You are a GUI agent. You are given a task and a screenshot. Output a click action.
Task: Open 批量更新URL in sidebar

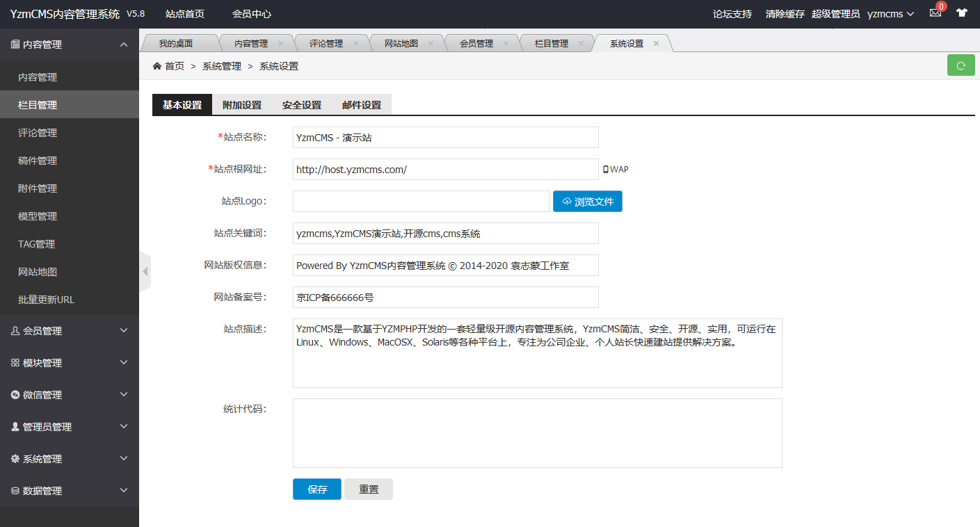click(x=46, y=300)
